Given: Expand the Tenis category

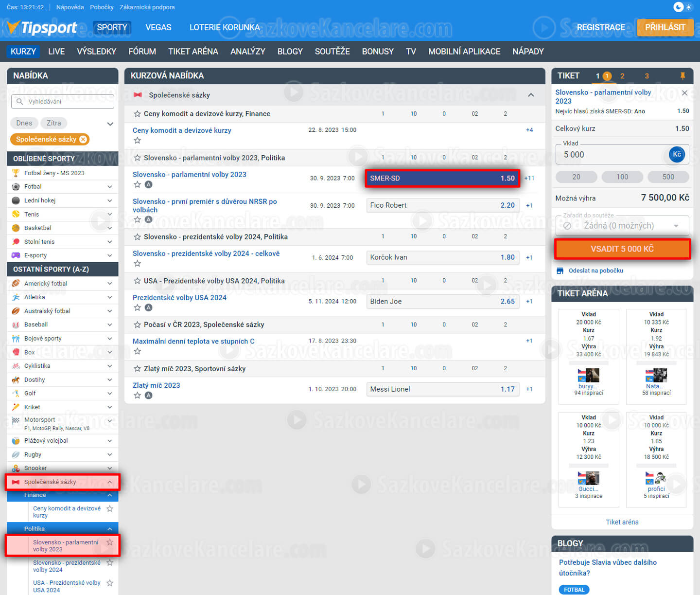Looking at the screenshot, I should click(110, 214).
